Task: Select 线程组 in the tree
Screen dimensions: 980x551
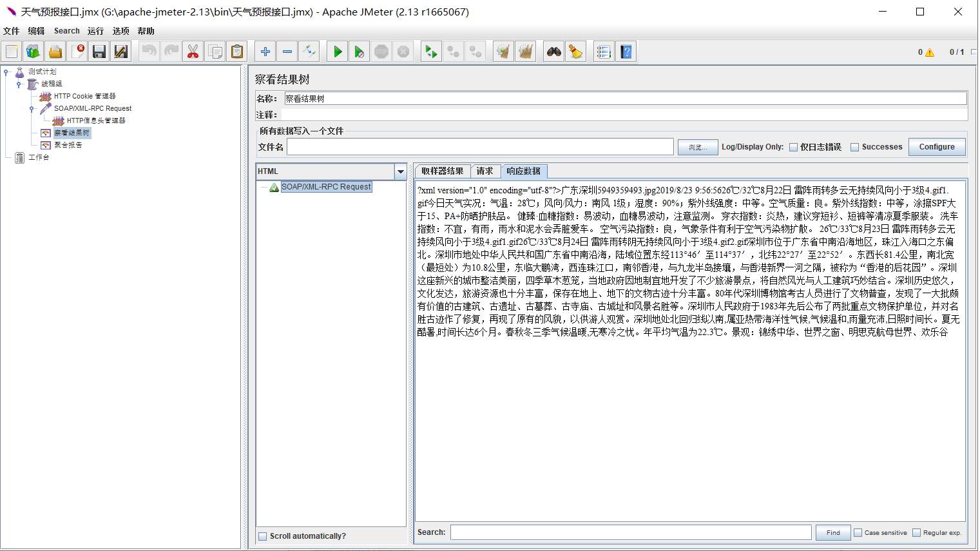Action: pyautogui.click(x=52, y=84)
